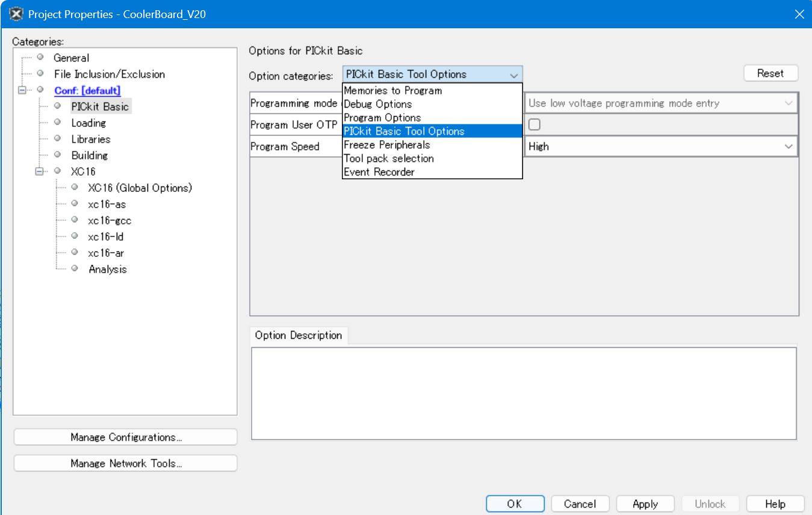Open Manage Configurations dialog
812x515 pixels.
(x=125, y=437)
